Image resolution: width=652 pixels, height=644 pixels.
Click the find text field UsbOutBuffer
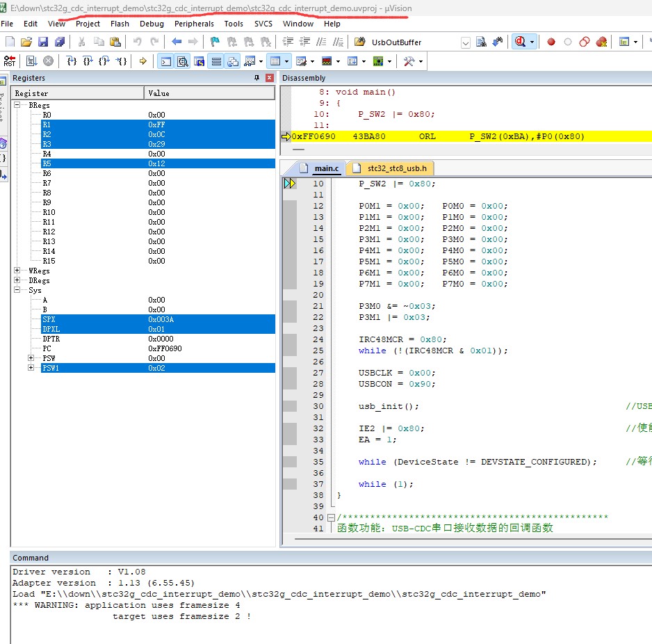click(414, 42)
